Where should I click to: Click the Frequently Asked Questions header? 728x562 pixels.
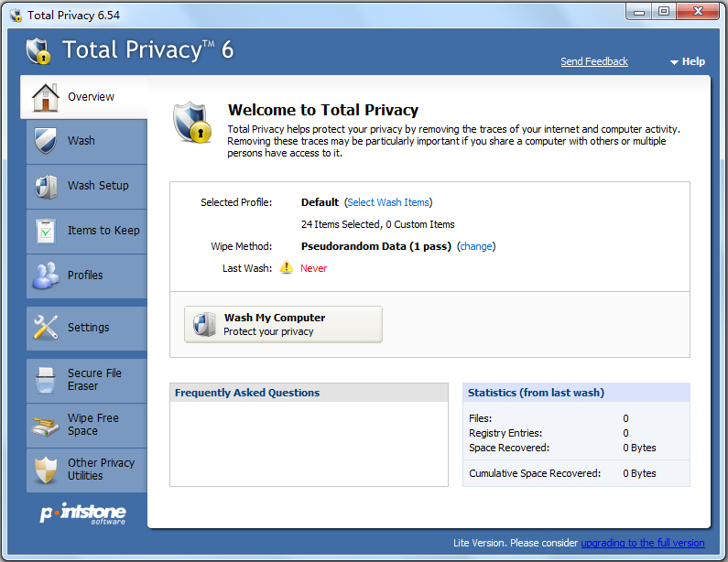pyautogui.click(x=309, y=393)
